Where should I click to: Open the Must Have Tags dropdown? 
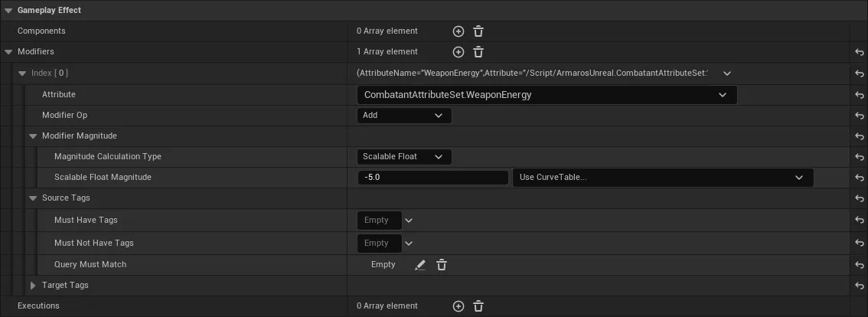(x=409, y=221)
